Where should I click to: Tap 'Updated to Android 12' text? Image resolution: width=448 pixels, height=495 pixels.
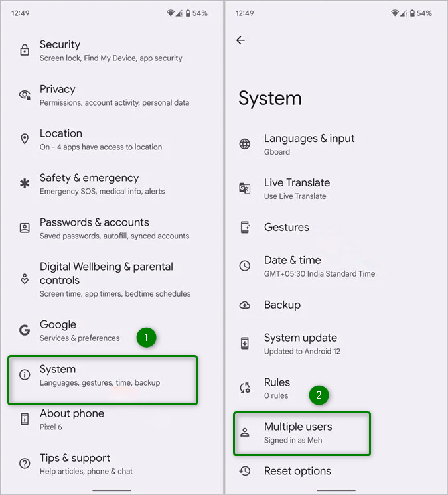302,351
